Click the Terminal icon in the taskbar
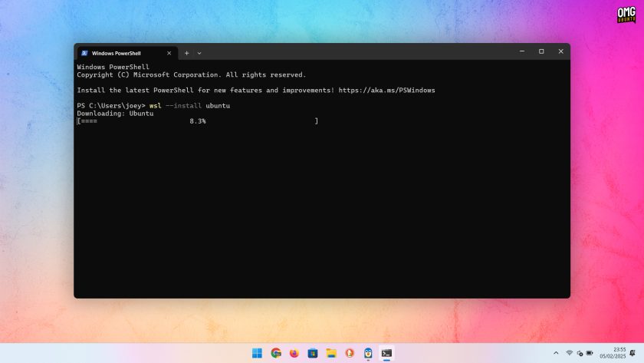 point(386,353)
